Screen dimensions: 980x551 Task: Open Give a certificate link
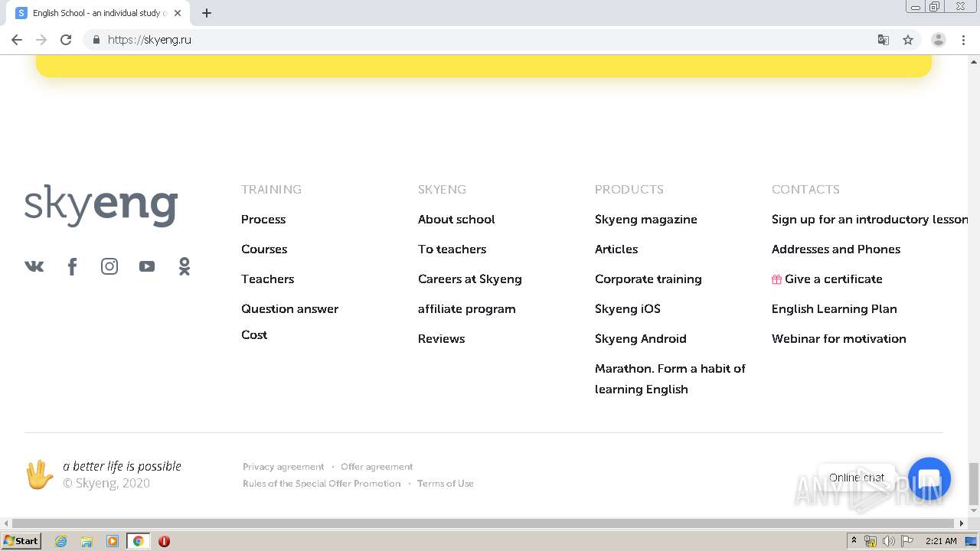[827, 279]
